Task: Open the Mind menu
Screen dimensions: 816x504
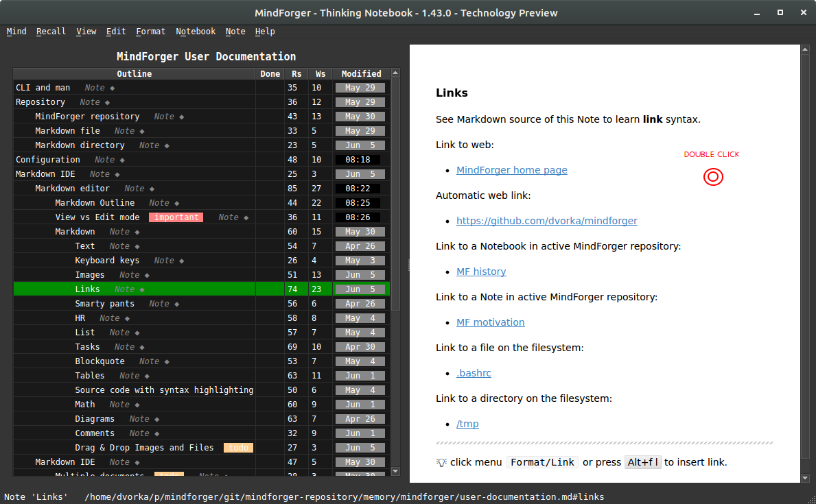Action: 16,32
